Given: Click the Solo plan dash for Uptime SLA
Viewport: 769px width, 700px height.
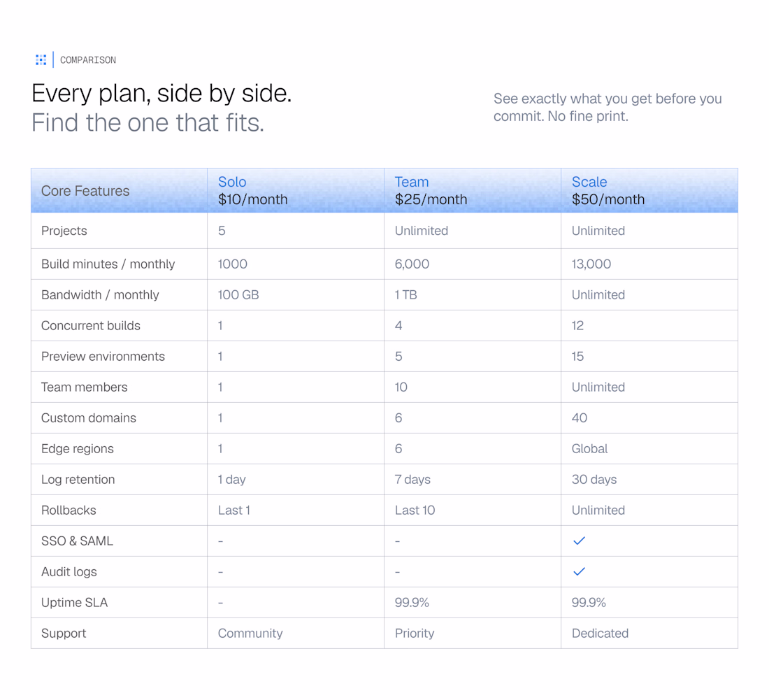Looking at the screenshot, I should click(221, 603).
